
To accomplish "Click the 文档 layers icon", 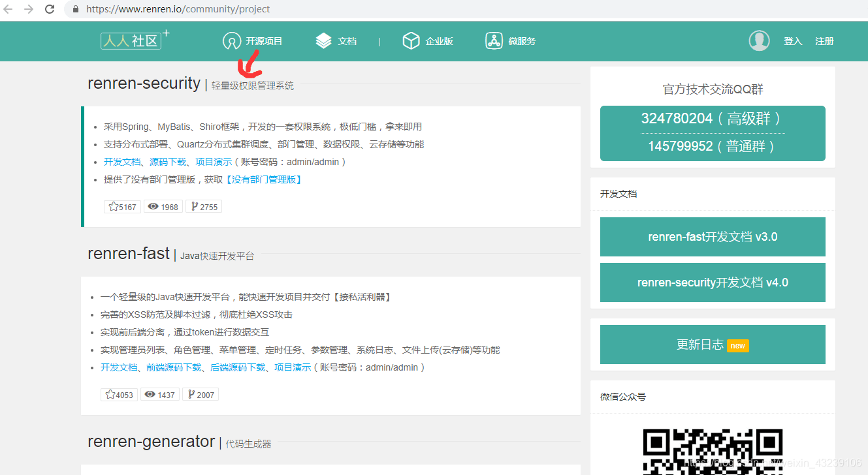I will [323, 40].
